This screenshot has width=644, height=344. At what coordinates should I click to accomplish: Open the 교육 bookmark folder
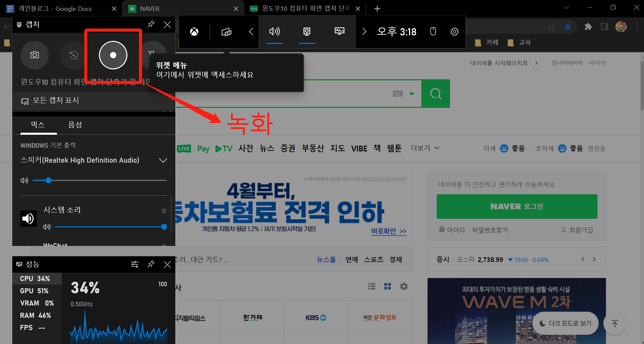pos(519,43)
